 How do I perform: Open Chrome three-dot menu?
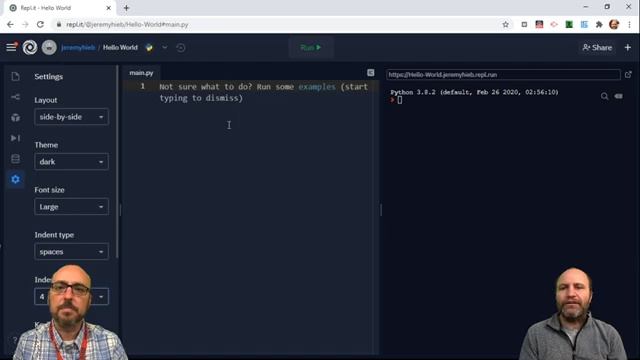click(x=629, y=24)
